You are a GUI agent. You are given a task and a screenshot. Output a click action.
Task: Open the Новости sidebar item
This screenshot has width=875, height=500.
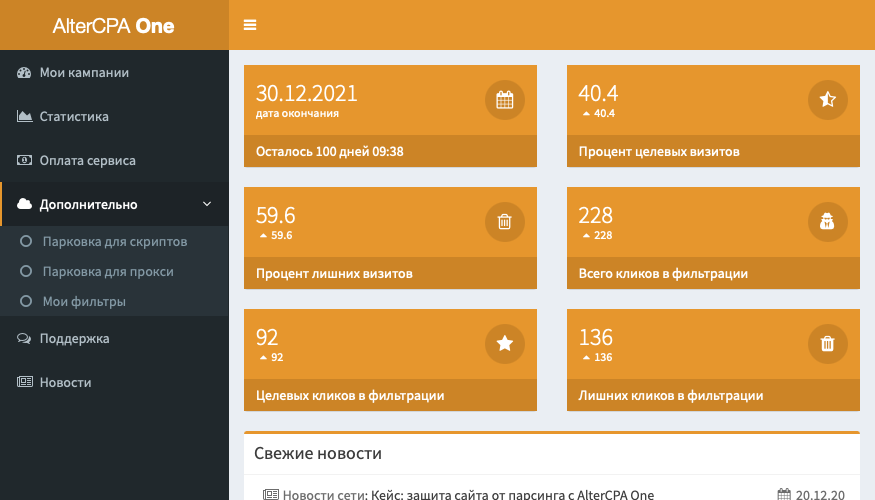point(65,383)
